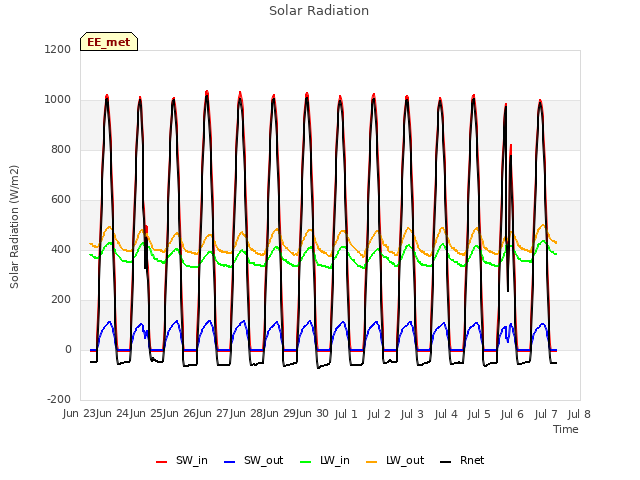The image size is (640, 480).
Task: Click the Time x-axis label
Action: point(566,429)
